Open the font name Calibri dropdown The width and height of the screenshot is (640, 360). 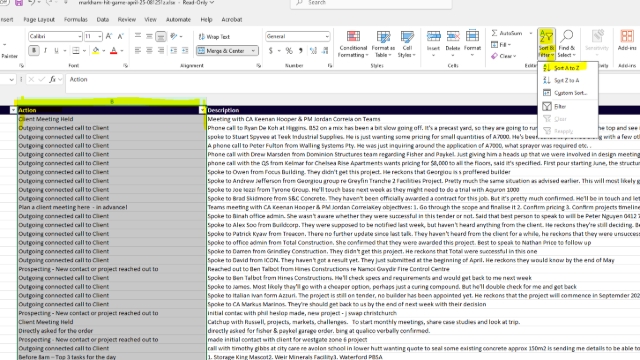(80, 36)
